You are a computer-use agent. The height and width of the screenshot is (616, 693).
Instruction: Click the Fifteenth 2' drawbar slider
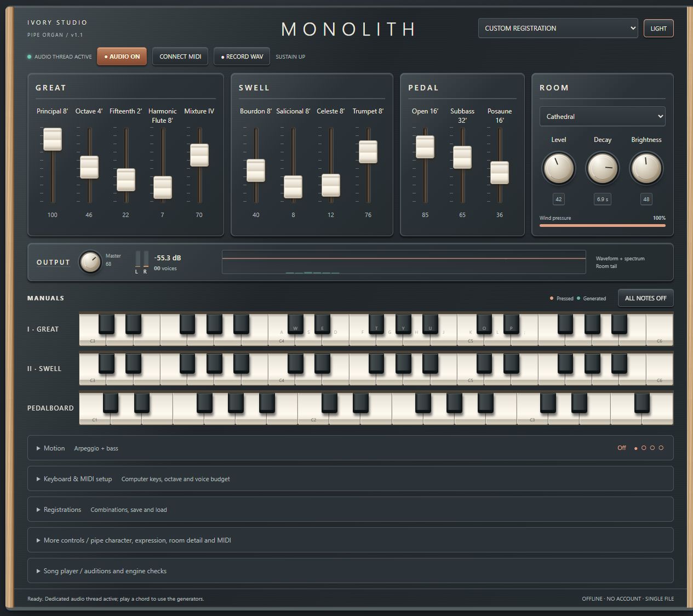coord(126,180)
